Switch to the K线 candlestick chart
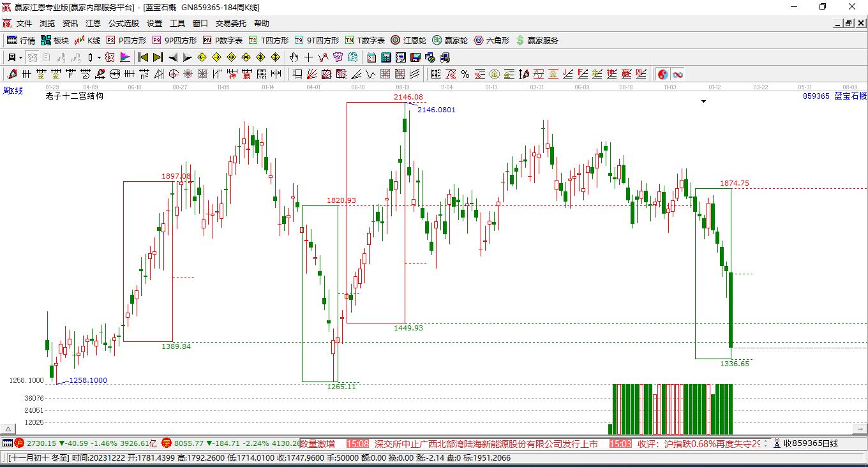Viewport: 868px width, 467px height. 87,40
